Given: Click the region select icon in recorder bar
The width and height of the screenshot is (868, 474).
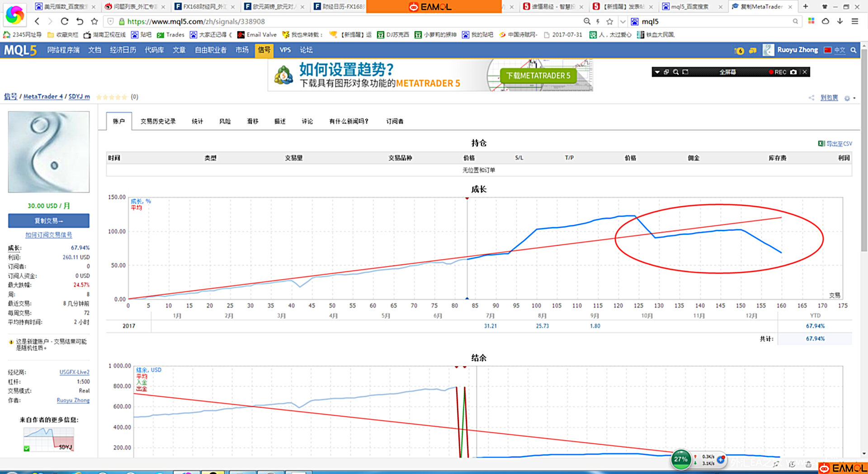Looking at the screenshot, I should (685, 72).
